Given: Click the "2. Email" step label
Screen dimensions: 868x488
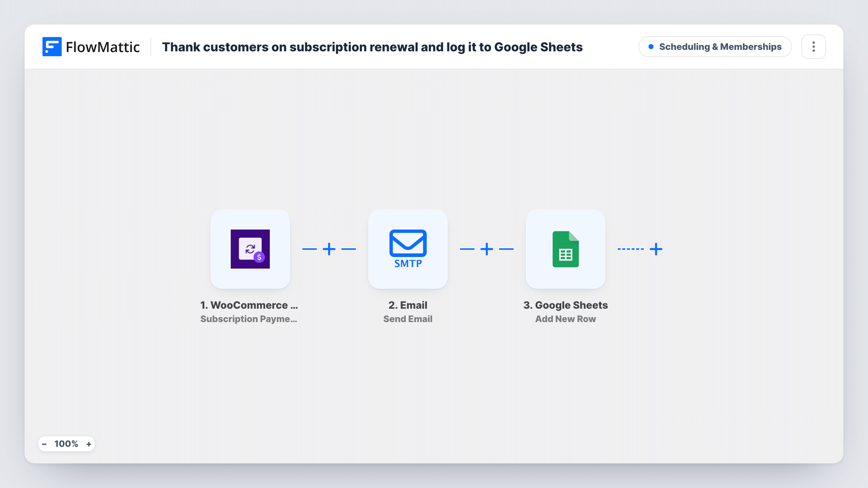Looking at the screenshot, I should pos(408,305).
